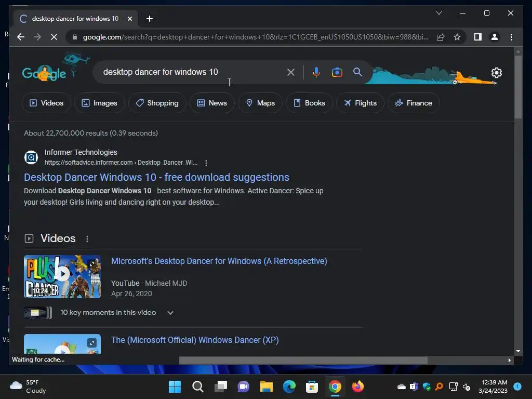Open Microsoft Store from taskbar
The image size is (532, 399).
(312, 387)
